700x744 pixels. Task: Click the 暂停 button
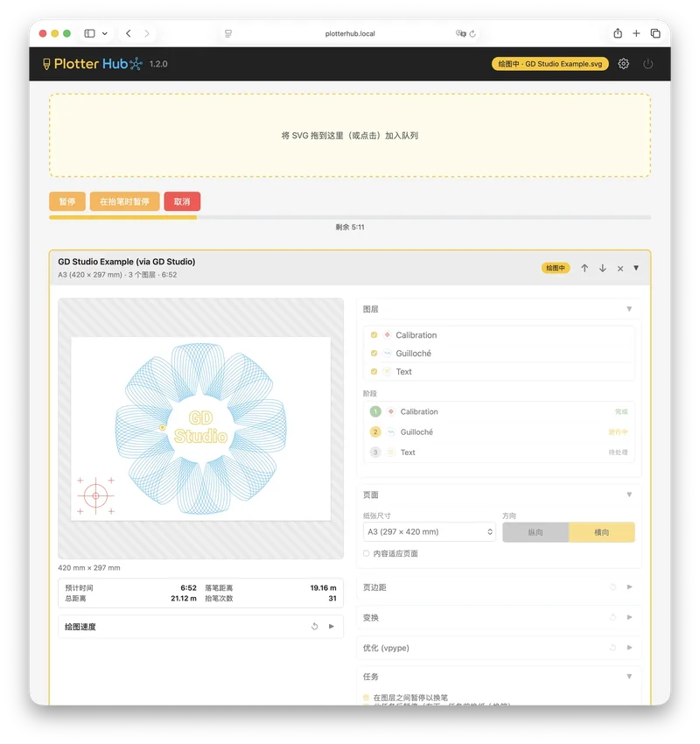pyautogui.click(x=67, y=201)
